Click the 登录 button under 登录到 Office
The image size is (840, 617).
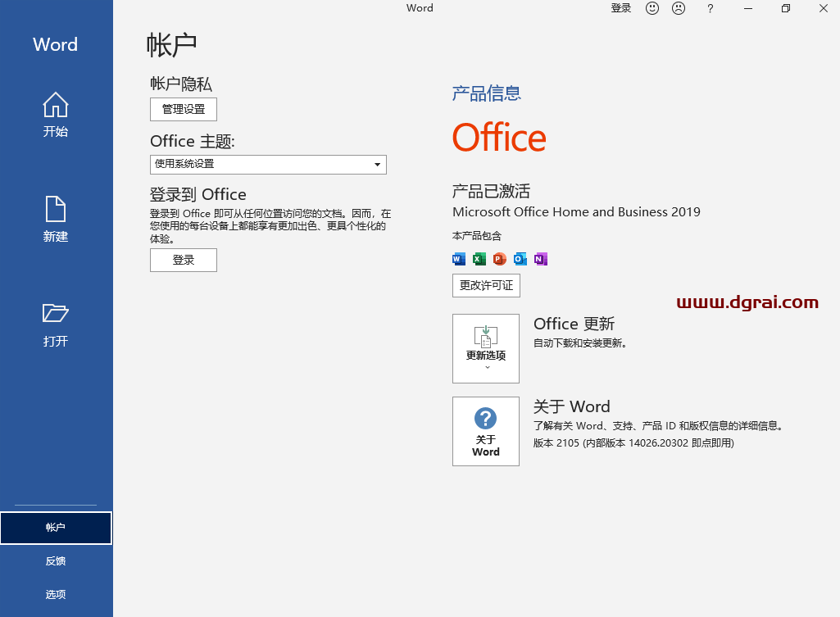click(184, 261)
